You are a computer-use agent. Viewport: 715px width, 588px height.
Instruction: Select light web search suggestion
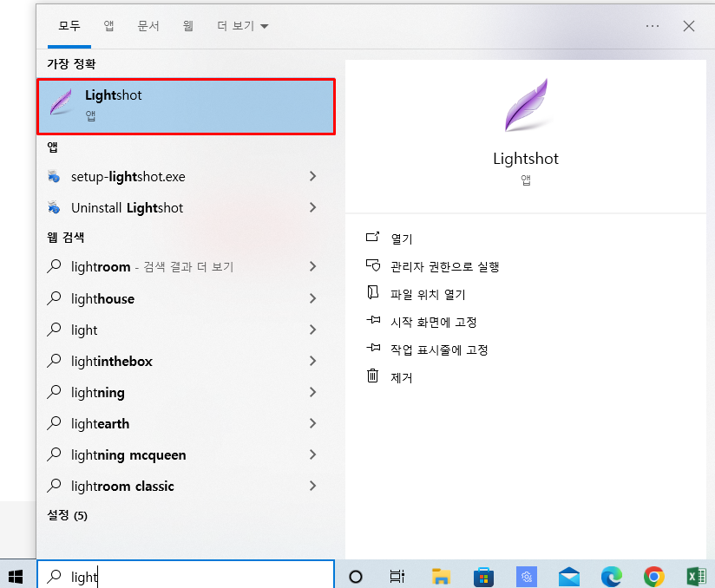(x=186, y=330)
